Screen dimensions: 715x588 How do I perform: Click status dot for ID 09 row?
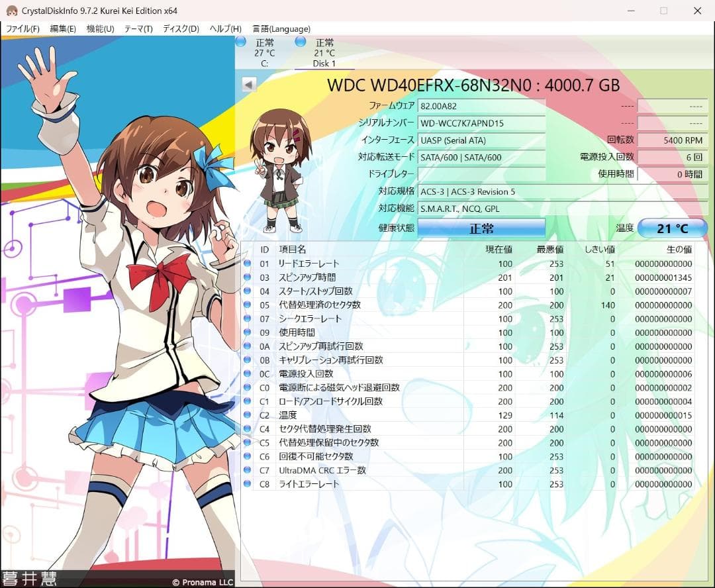247,332
